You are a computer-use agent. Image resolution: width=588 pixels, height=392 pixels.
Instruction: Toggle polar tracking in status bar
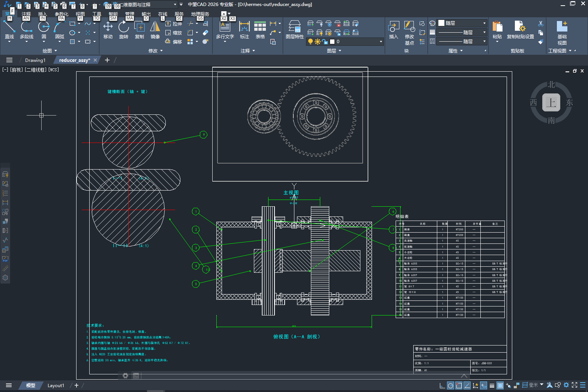pos(450,385)
